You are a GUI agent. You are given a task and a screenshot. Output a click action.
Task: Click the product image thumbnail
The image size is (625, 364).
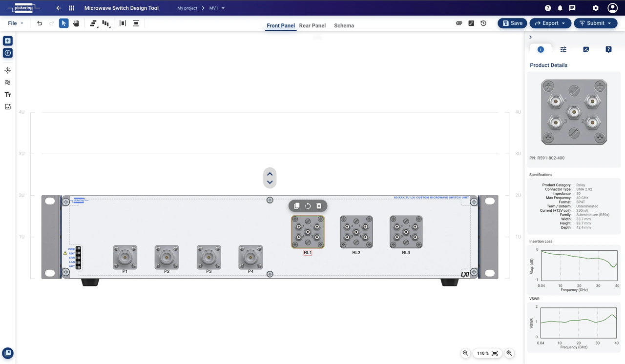tap(574, 112)
